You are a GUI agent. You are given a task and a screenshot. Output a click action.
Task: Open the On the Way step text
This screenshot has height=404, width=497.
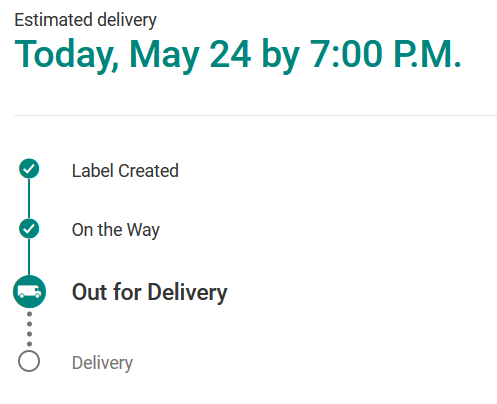116,230
